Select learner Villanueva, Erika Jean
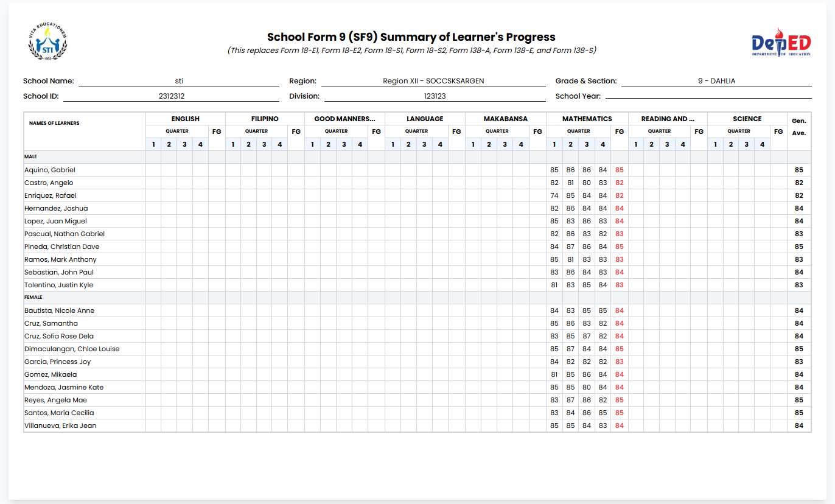 [60, 426]
